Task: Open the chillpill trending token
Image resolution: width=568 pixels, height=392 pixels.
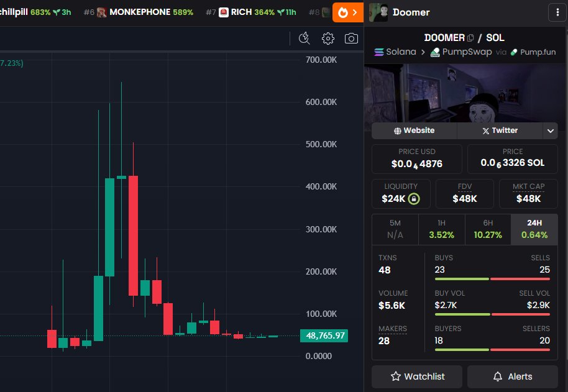Action: pyautogui.click(x=35, y=12)
